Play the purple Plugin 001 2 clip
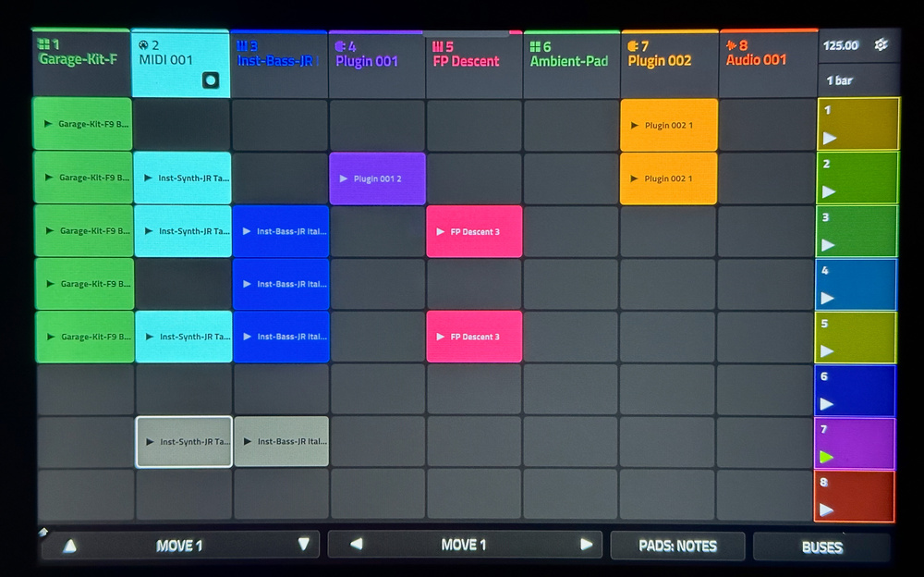The image size is (924, 577). [377, 178]
